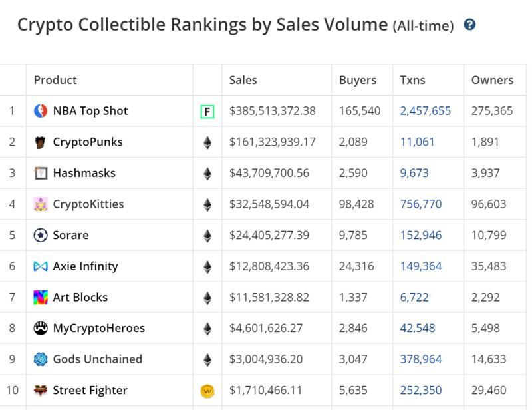Click the help question mark icon

pos(470,25)
